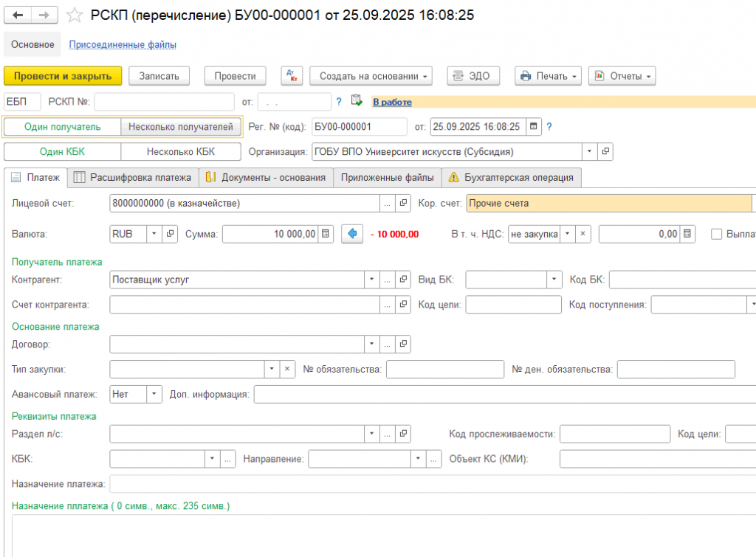Screen dimensions: 756x557
Task: Open Присоединенные файлы link
Action: [123, 44]
